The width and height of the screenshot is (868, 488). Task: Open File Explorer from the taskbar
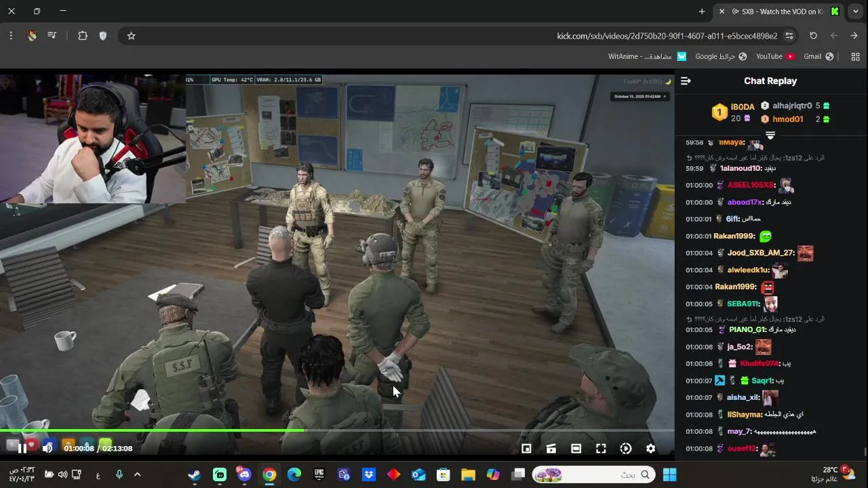[x=468, y=474]
